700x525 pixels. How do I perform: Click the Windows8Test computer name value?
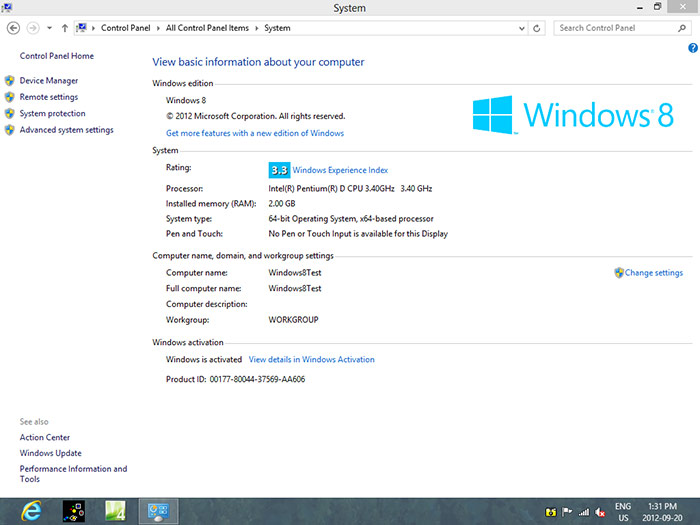295,273
